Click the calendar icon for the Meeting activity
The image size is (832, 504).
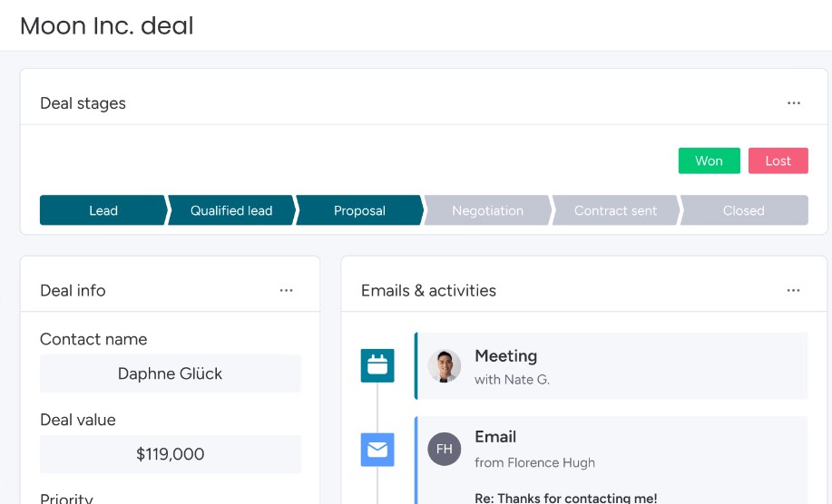click(377, 365)
